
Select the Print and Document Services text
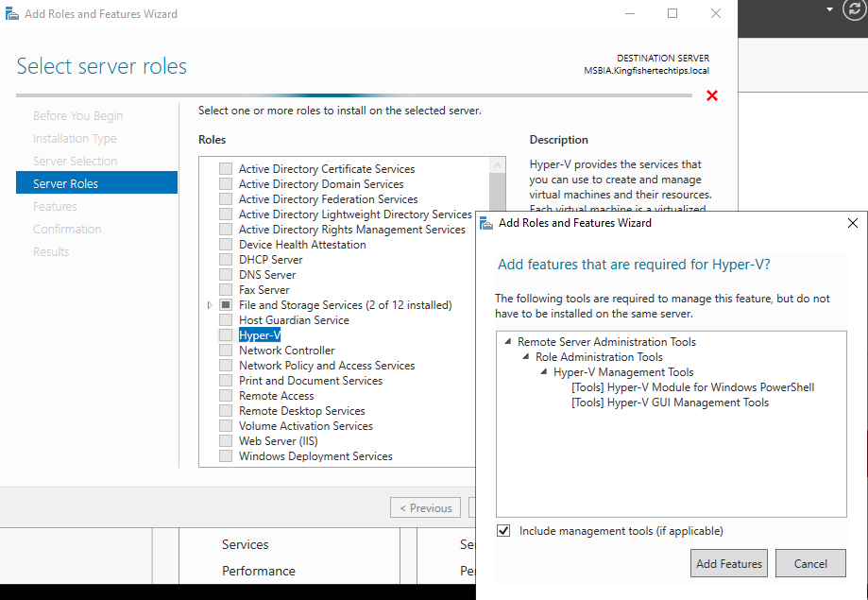(x=311, y=381)
